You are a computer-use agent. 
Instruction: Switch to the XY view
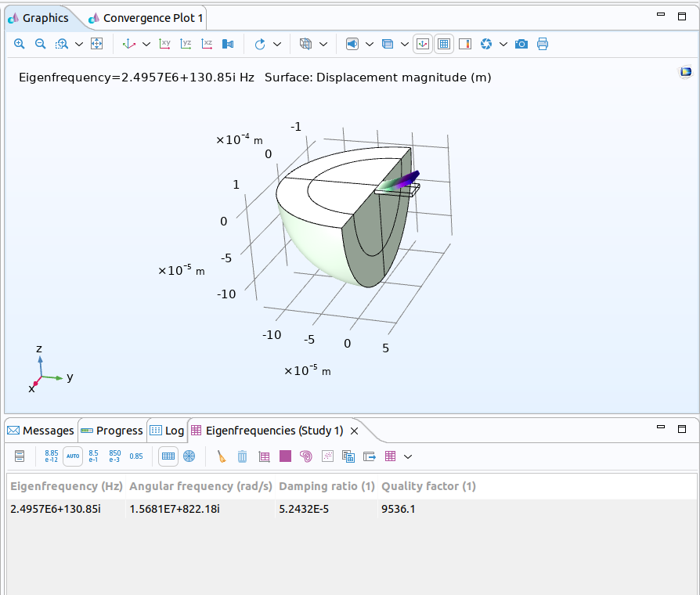pos(165,44)
